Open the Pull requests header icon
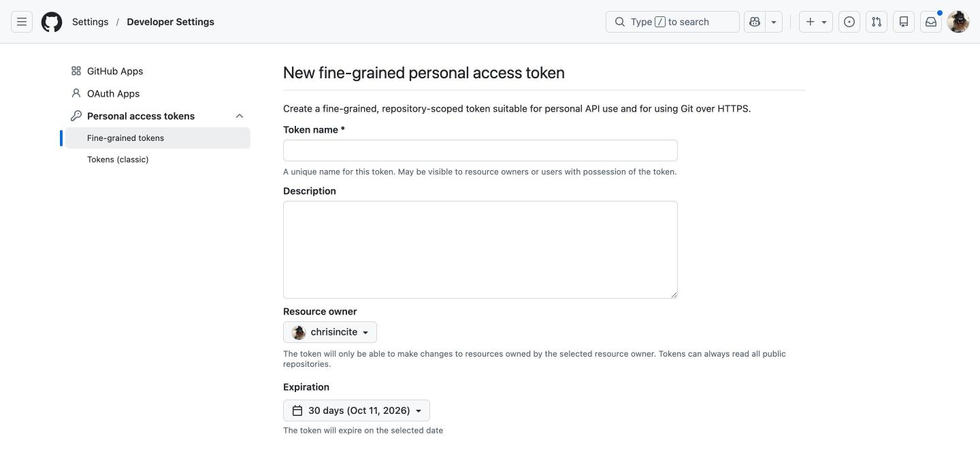 [877, 22]
